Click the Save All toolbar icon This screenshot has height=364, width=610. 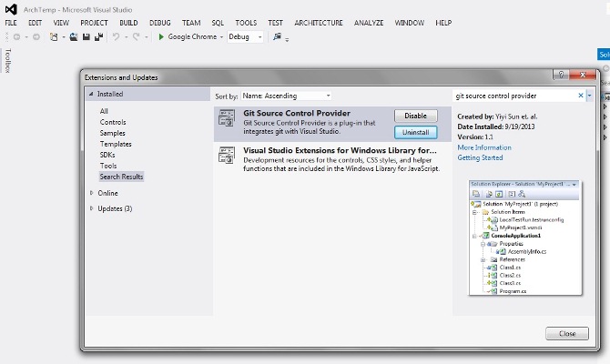pyautogui.click(x=99, y=37)
